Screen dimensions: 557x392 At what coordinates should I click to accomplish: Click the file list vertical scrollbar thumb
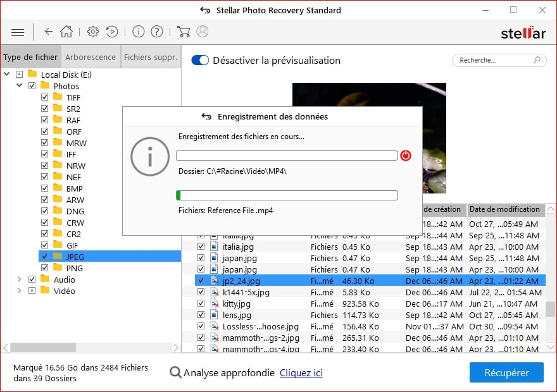coord(550,309)
